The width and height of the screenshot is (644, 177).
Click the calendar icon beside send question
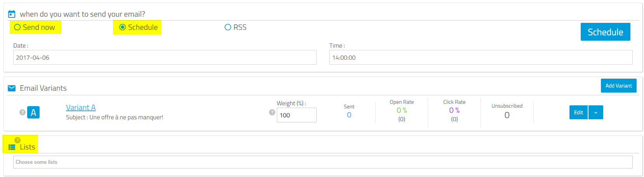click(x=12, y=14)
